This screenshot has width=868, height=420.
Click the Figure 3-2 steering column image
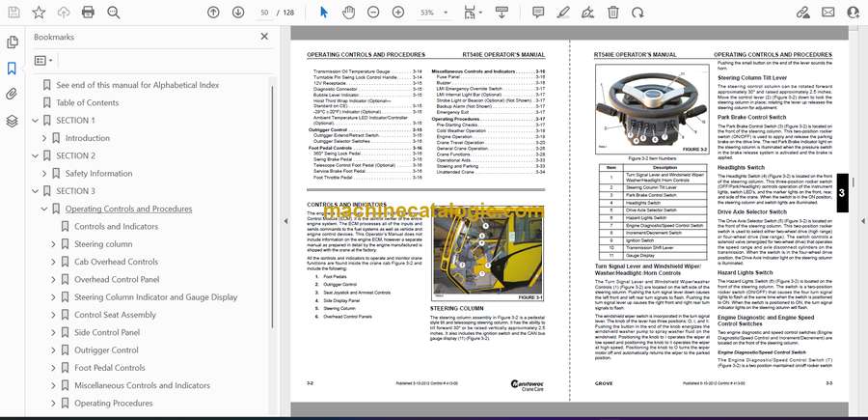[652, 109]
